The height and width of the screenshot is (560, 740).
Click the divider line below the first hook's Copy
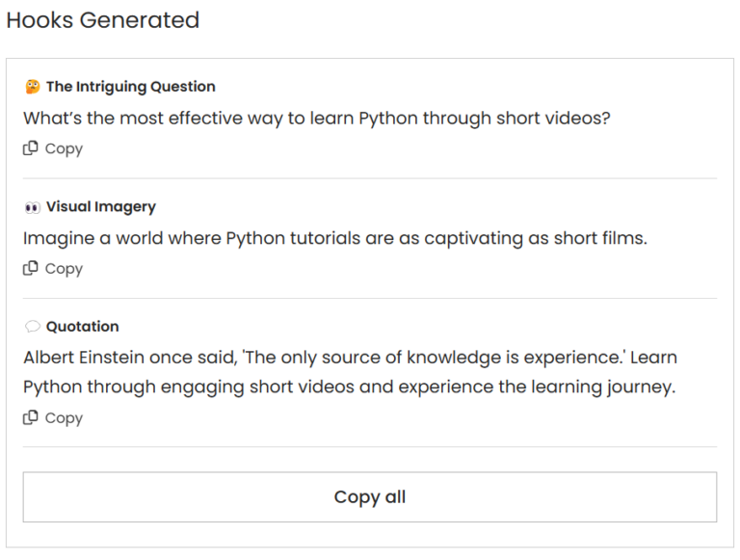370,178
